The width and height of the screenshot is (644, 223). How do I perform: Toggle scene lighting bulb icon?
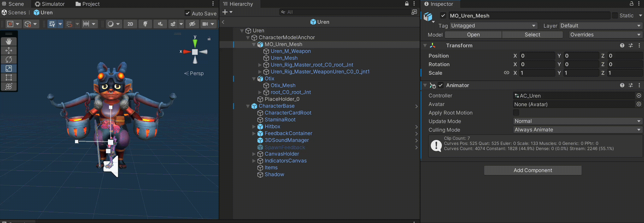145,24
